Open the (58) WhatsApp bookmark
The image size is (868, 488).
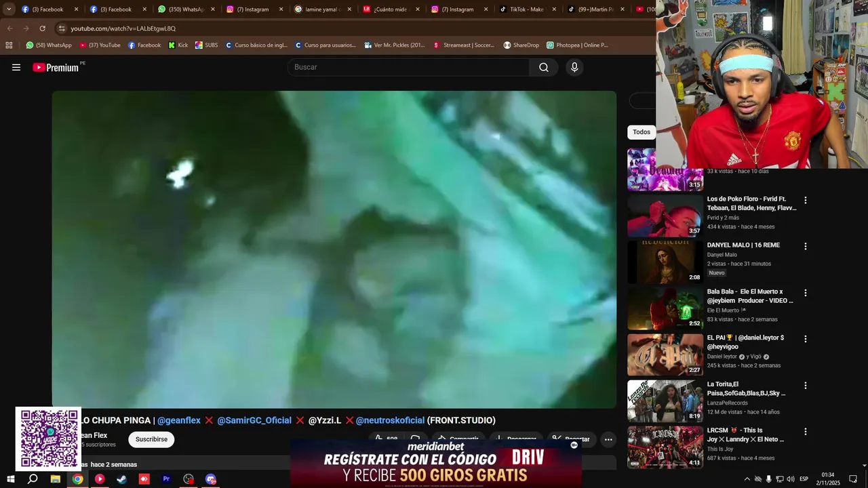coord(49,45)
